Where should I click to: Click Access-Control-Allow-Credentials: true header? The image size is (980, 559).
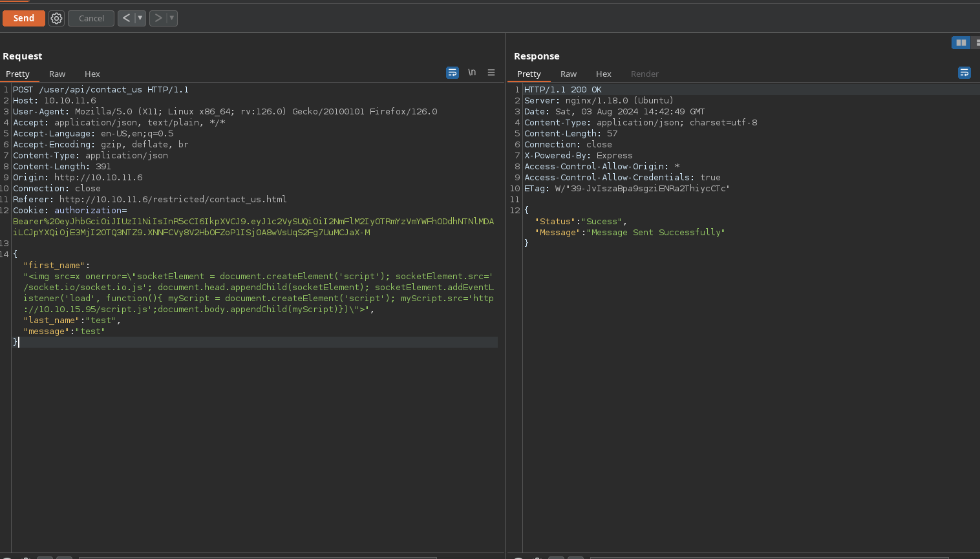coord(623,177)
